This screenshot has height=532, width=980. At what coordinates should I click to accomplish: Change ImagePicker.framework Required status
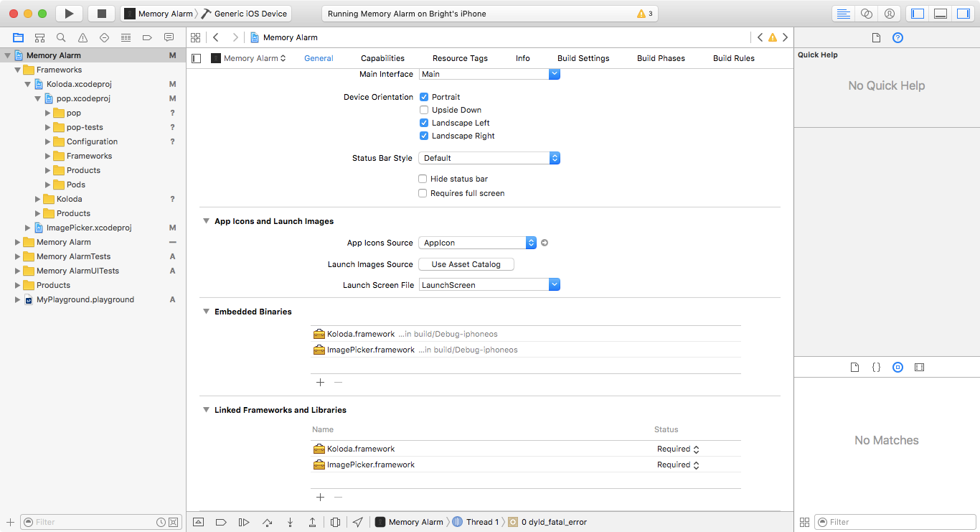point(678,465)
